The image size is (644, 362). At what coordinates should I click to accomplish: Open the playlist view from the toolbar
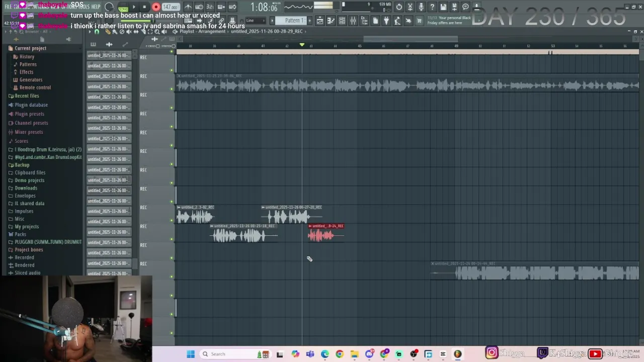pyautogui.click(x=320, y=21)
